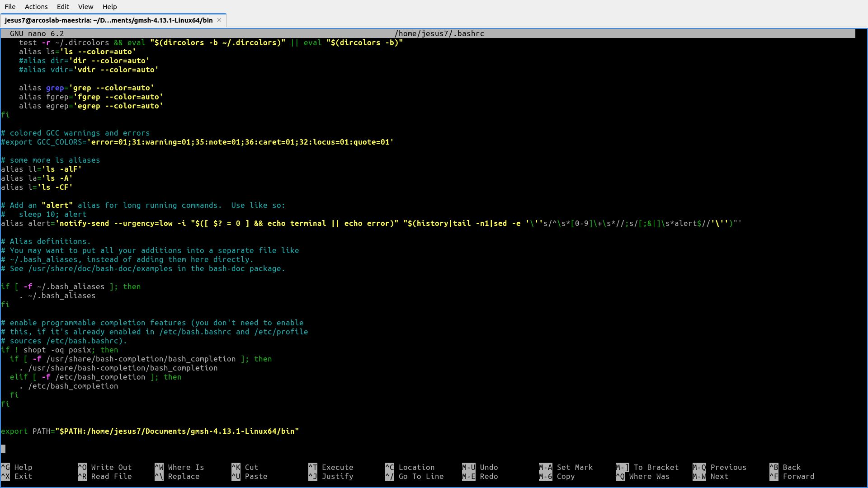Click the alias ls='ls --color=auto' line
The image size is (868, 488).
pos(78,52)
